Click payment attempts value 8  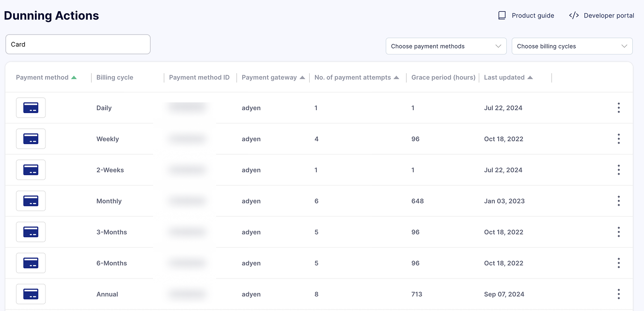click(316, 294)
